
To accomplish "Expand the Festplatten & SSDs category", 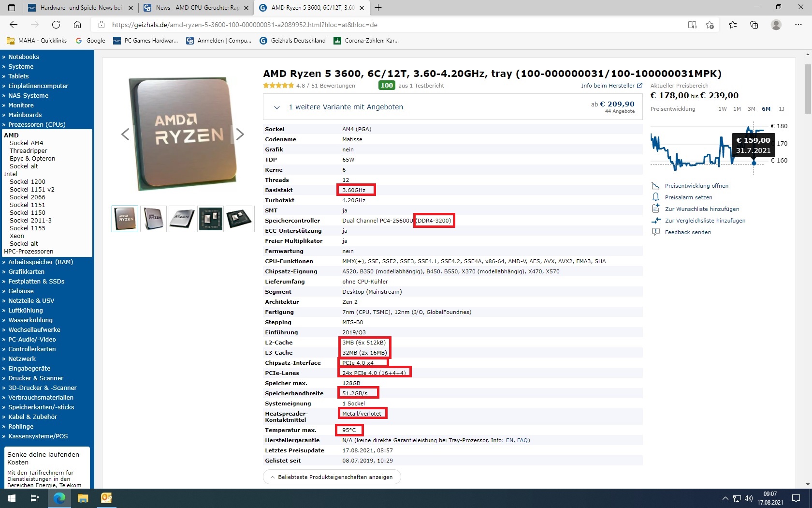I will (x=36, y=281).
